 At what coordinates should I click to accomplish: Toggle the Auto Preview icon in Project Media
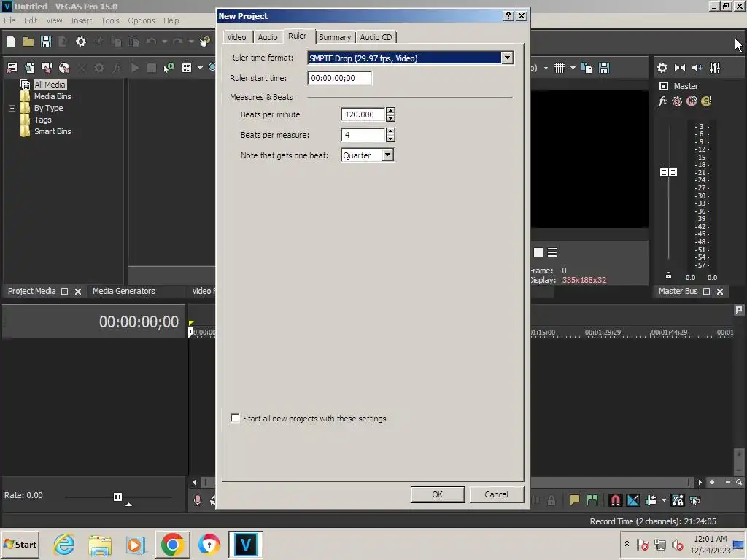[x=169, y=68]
